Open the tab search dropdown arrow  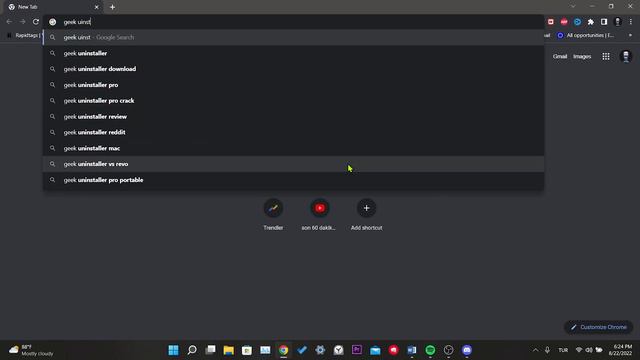coord(573,7)
